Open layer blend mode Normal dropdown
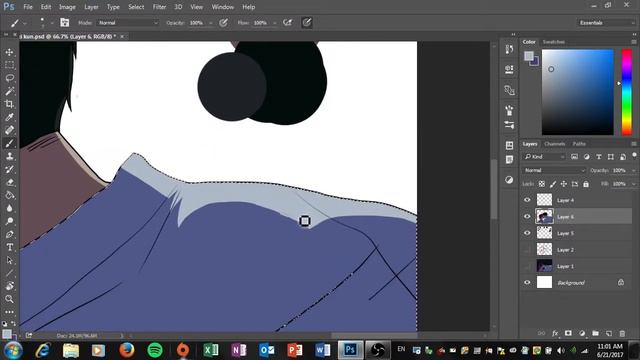640x360 pixels. pyautogui.click(x=554, y=170)
